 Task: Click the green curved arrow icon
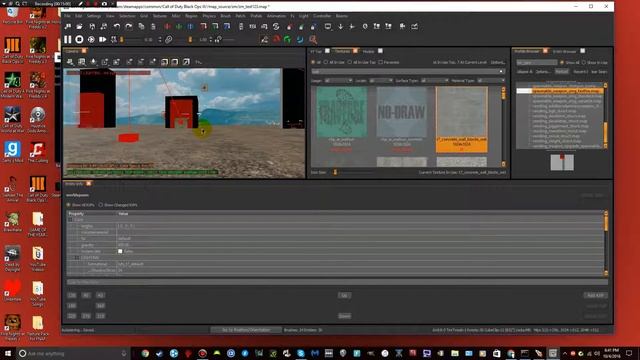click(x=288, y=39)
